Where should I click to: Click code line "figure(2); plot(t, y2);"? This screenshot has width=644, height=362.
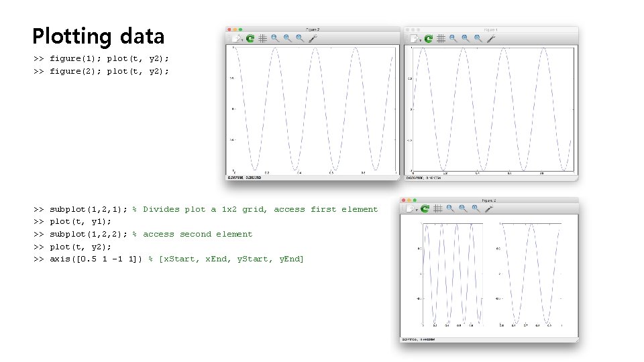pos(109,71)
